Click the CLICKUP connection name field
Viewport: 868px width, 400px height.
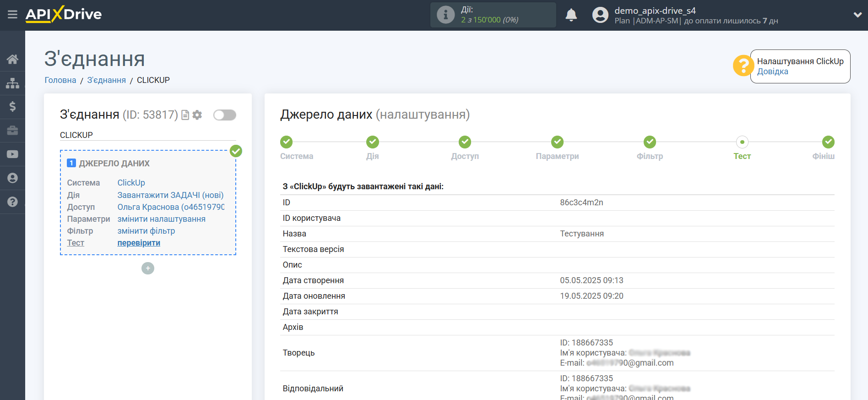[x=148, y=135]
